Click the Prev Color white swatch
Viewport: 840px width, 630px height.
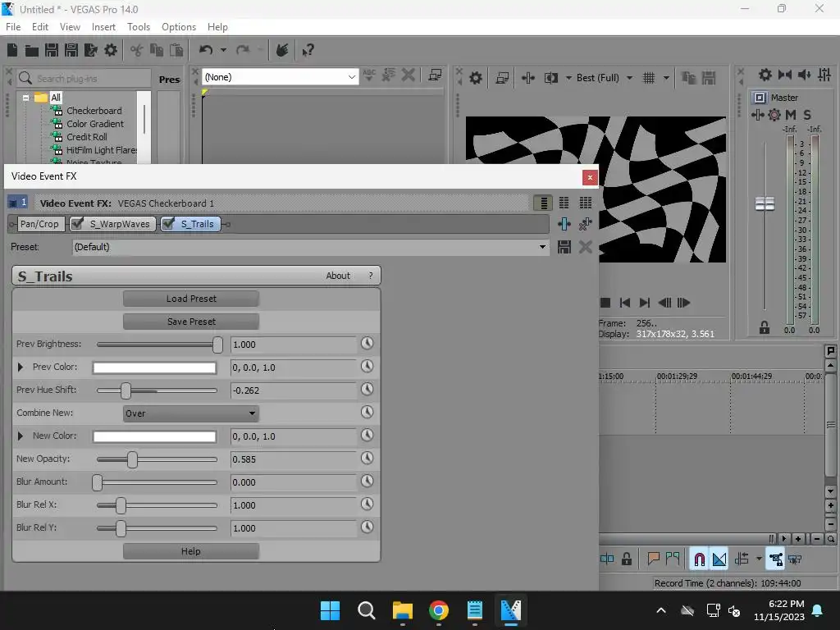(x=154, y=367)
